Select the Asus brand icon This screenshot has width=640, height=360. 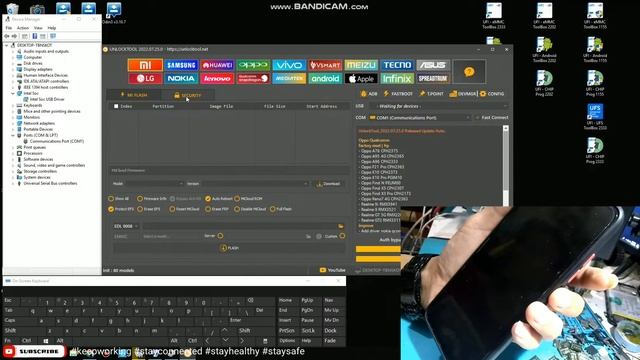[x=433, y=65]
